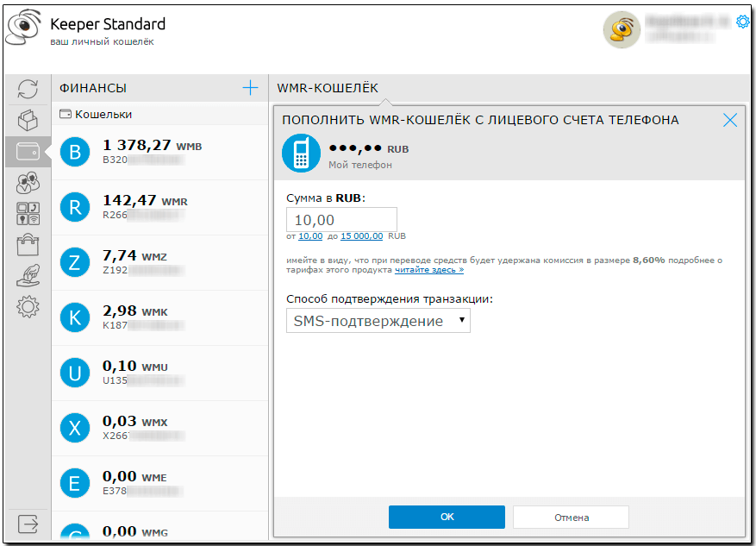
Task: Open the cube box sidebar icon
Action: (x=28, y=120)
